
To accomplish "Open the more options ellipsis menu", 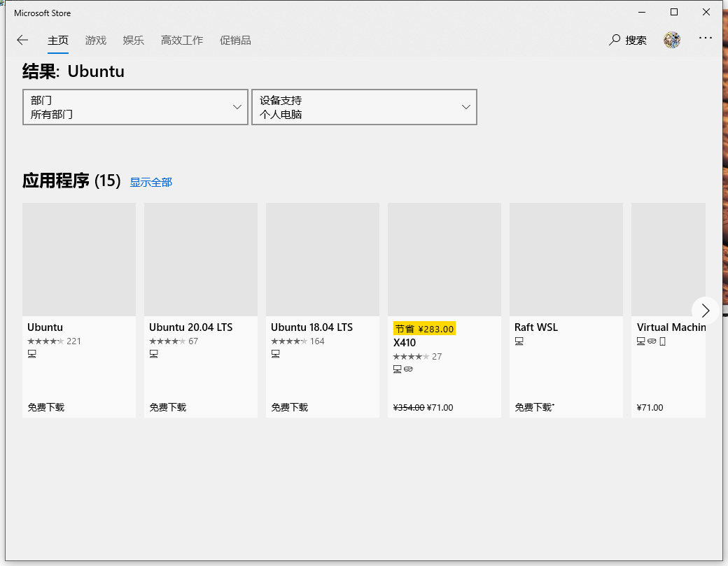I will pos(706,38).
